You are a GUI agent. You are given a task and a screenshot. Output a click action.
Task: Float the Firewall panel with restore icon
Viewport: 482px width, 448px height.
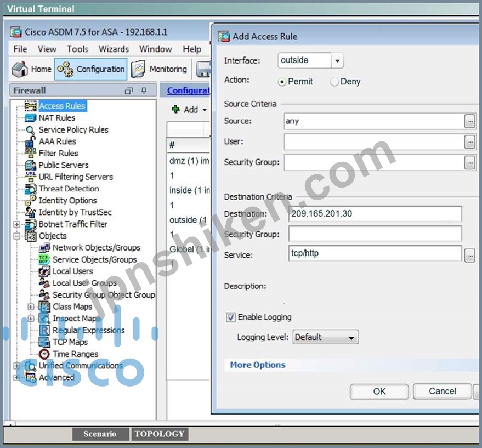pos(129,90)
